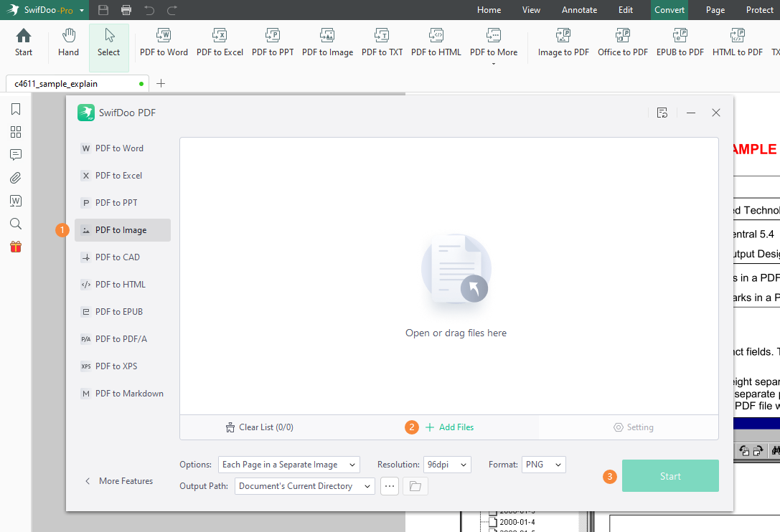
Task: Select the 2000-01-4 tree item in document
Action: 517,522
